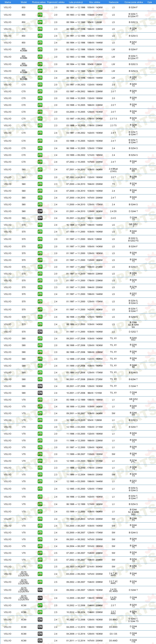Click the production years 04.2004 -> 08.2007
Image resolution: width=156 pixels, height=644 pixels.
76,546
